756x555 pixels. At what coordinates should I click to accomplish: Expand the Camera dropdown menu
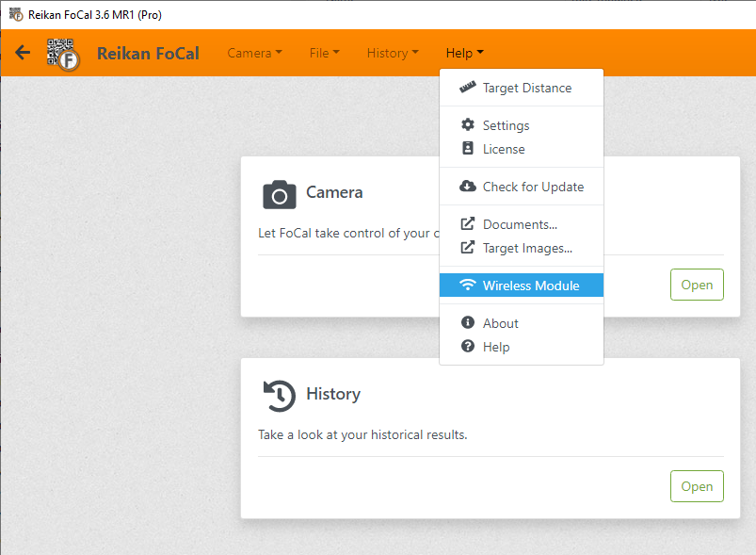pos(254,54)
